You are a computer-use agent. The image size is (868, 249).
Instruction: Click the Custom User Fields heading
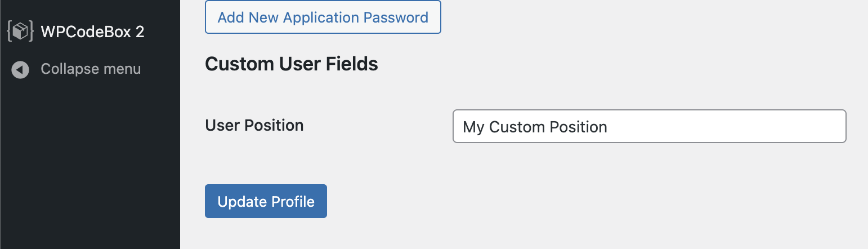point(292,64)
